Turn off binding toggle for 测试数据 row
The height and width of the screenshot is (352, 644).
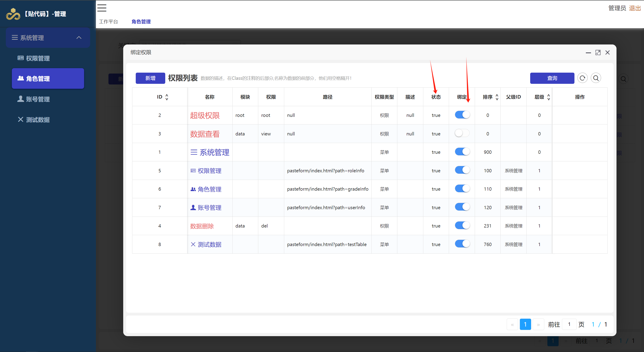(x=462, y=244)
